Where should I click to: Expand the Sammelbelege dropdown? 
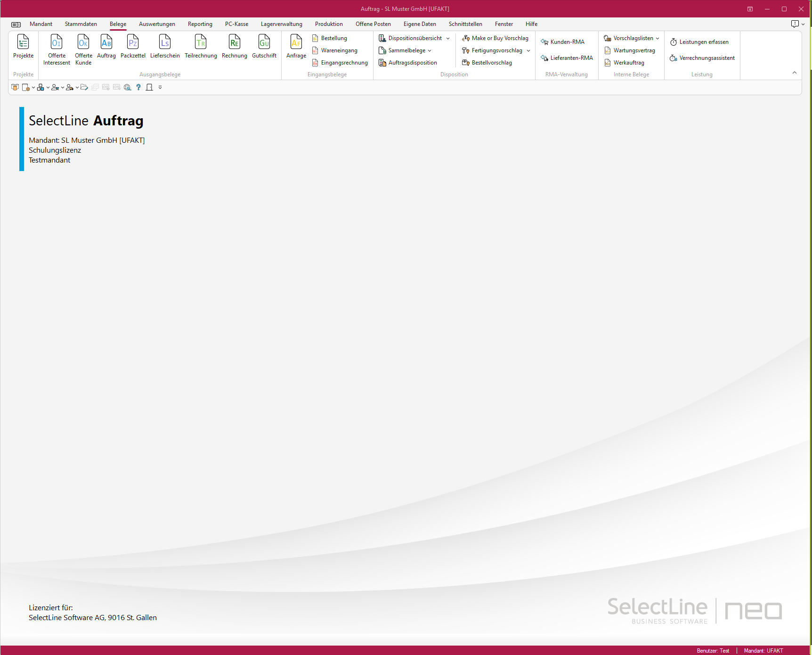click(x=430, y=50)
